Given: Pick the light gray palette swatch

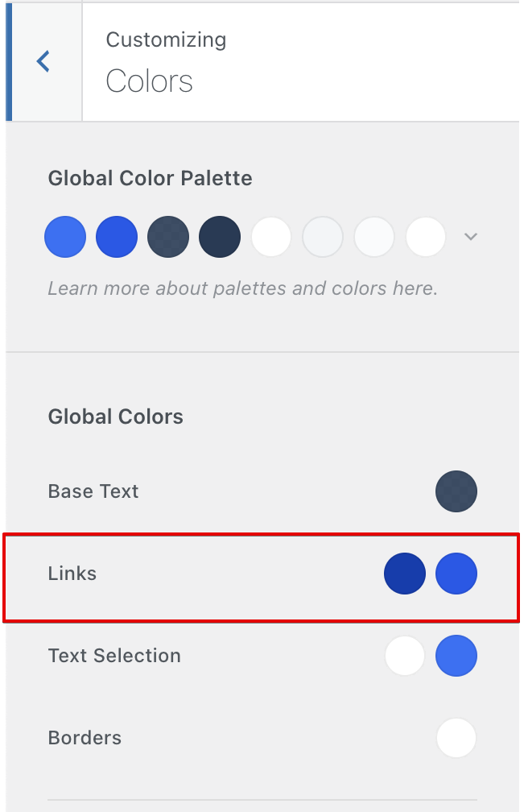Looking at the screenshot, I should point(323,236).
